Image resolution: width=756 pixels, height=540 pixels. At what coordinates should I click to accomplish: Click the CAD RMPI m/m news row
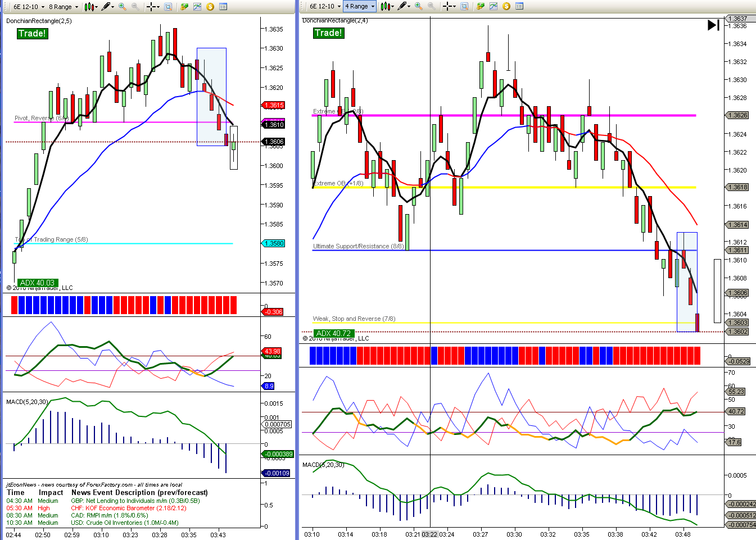[x=78, y=515]
